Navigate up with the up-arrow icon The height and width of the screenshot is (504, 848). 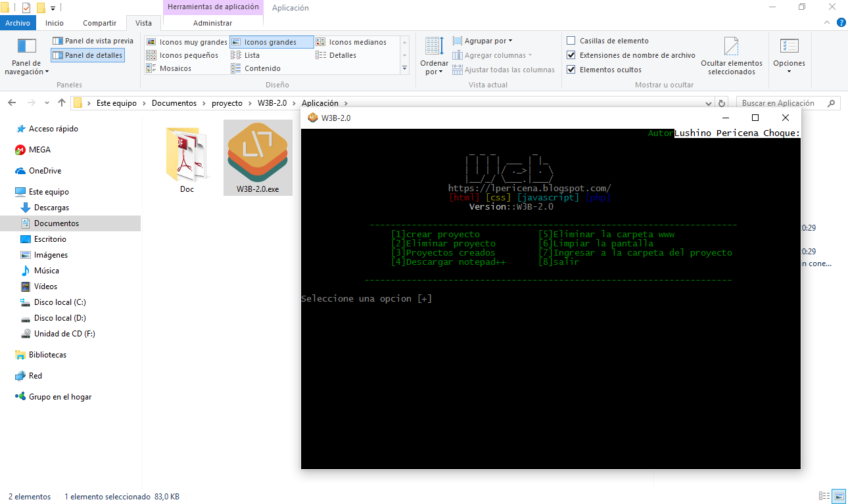point(61,103)
